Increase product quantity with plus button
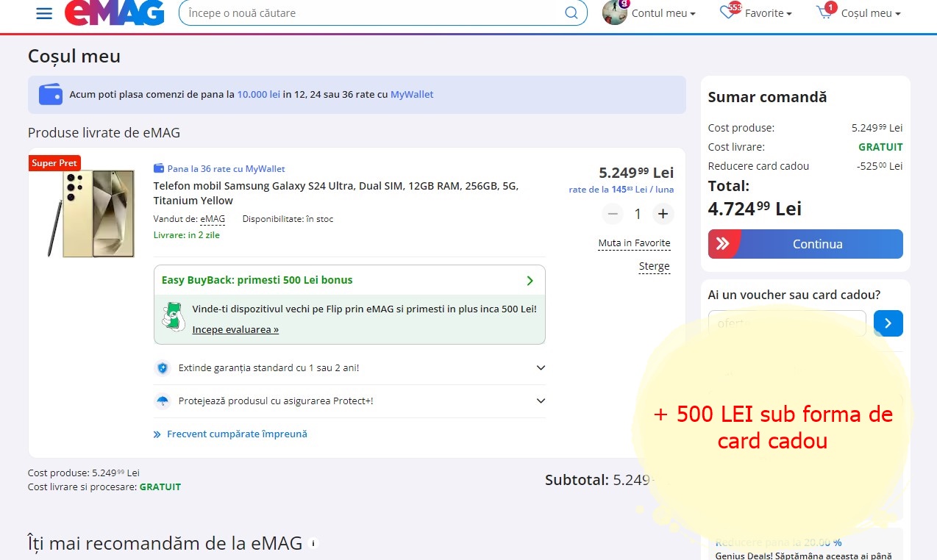This screenshot has width=937, height=560. click(663, 214)
